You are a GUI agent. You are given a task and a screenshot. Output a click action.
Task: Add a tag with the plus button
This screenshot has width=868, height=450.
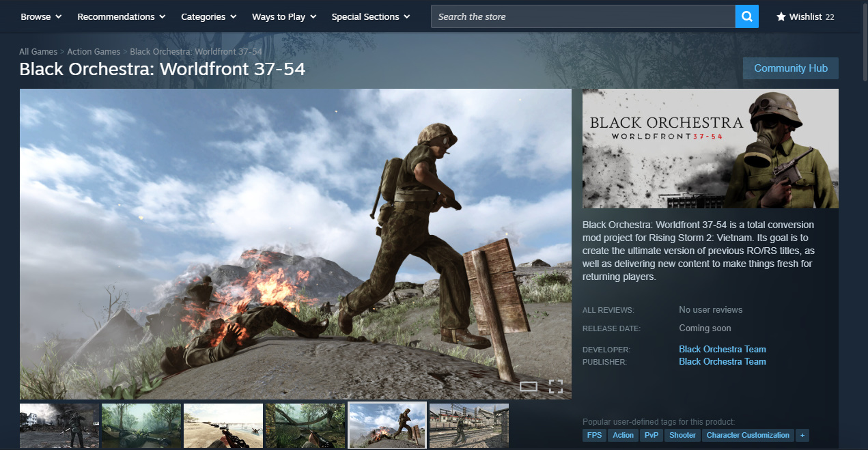tap(802, 435)
